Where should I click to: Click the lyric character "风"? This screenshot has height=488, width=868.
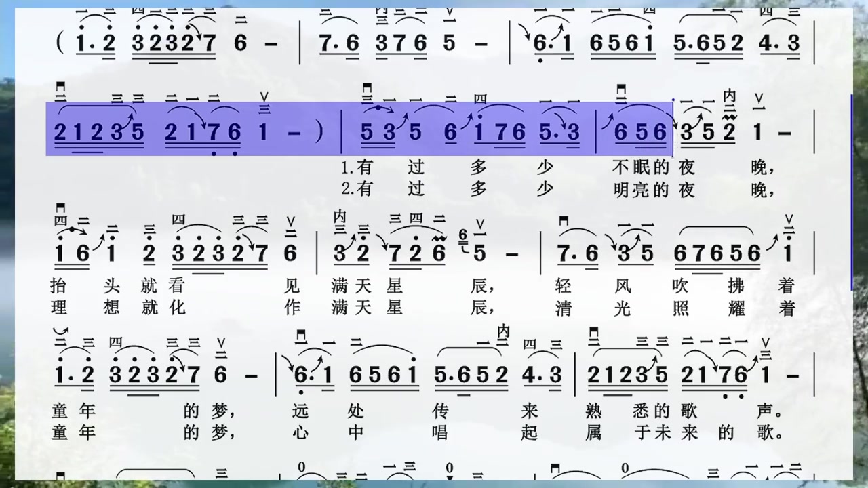pos(623,287)
